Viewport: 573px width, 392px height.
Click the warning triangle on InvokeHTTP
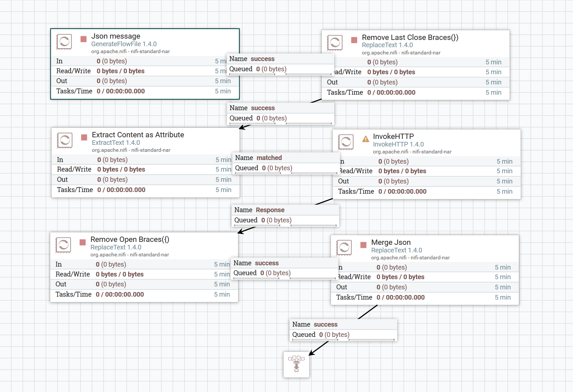tap(365, 140)
